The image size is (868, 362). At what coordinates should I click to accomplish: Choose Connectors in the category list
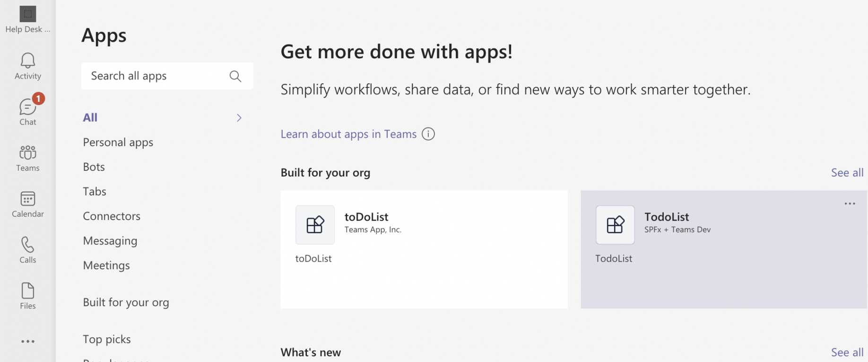click(x=112, y=216)
